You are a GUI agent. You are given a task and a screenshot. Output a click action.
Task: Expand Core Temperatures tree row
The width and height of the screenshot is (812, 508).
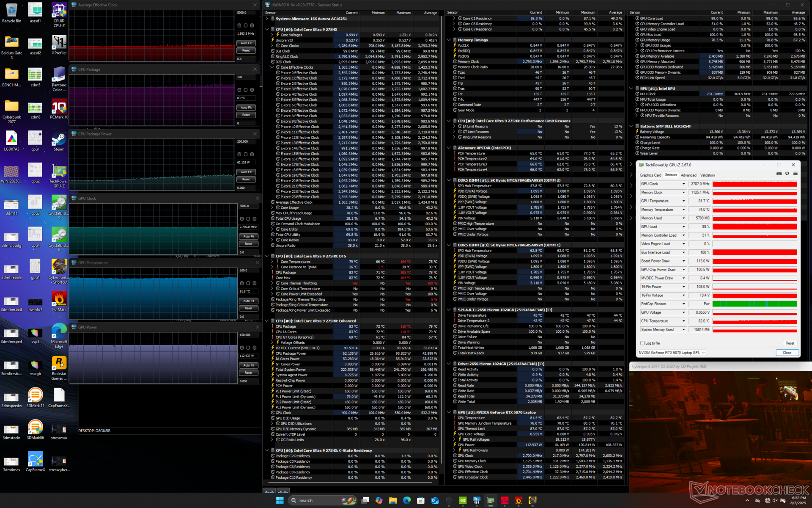tap(272, 262)
